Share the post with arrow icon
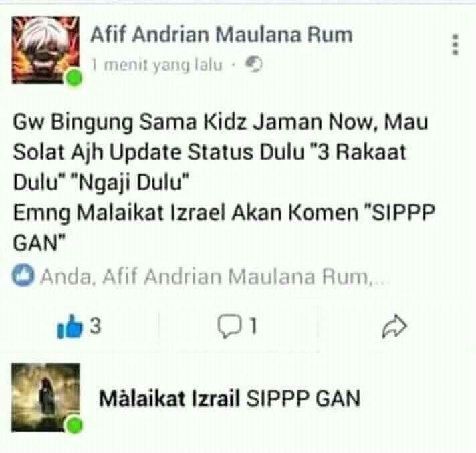Screen dimensions: 476x453 coord(394,327)
